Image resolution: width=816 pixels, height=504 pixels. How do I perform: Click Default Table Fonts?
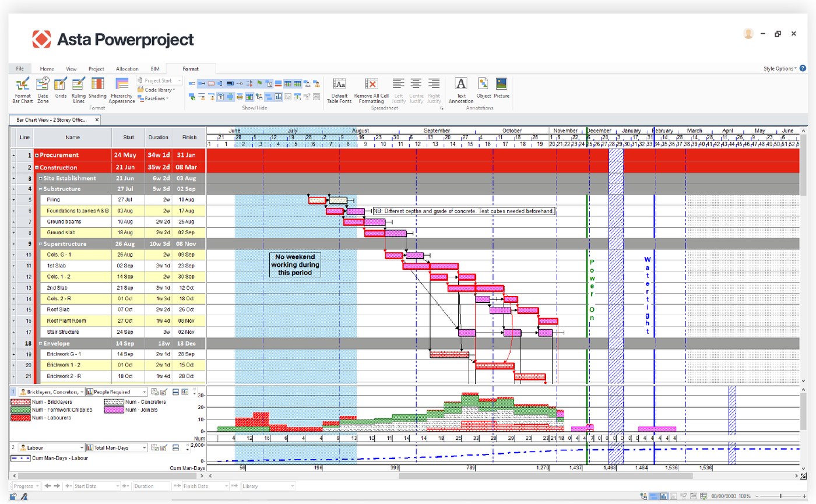pyautogui.click(x=339, y=90)
